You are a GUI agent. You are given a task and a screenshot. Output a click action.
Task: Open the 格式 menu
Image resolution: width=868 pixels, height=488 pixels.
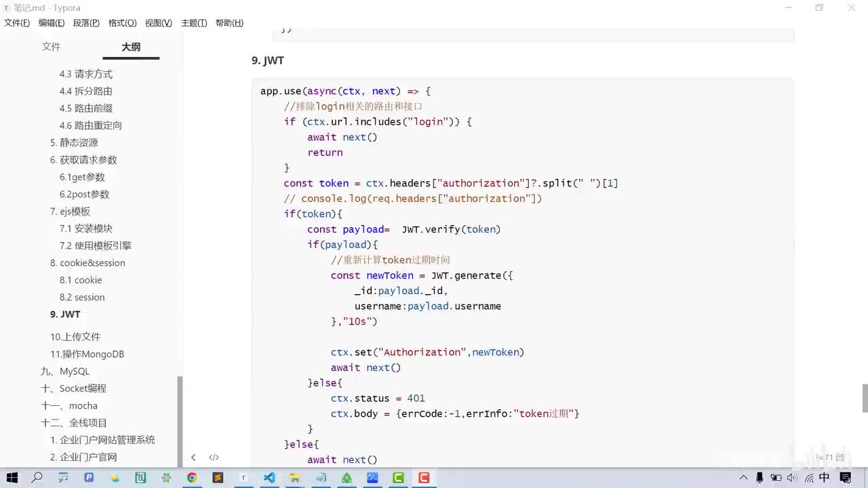tap(122, 23)
